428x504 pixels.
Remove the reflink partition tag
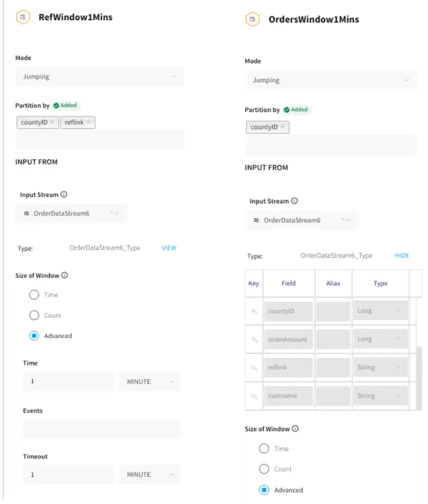[x=88, y=122]
